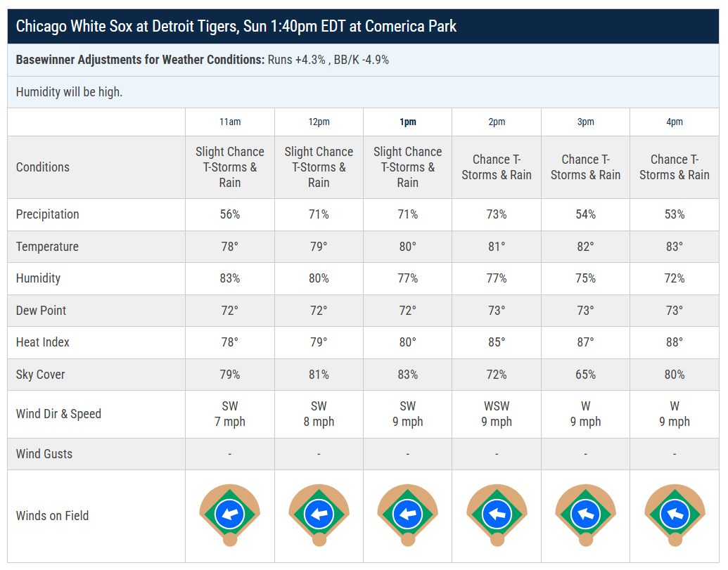
Task: Click the 3pm wind direction field icon
Action: (x=585, y=514)
